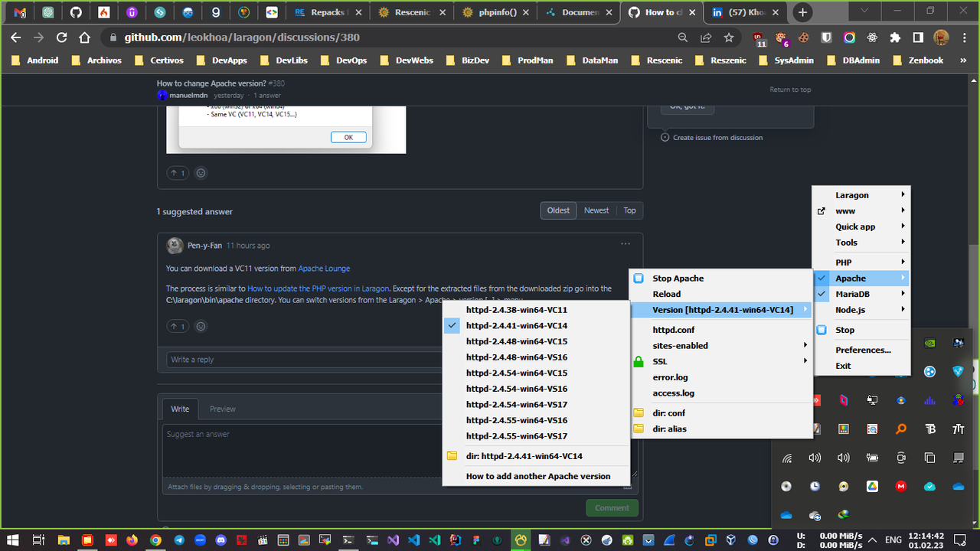The image size is (980, 551).
Task: Switch to the Write tab
Action: (180, 409)
